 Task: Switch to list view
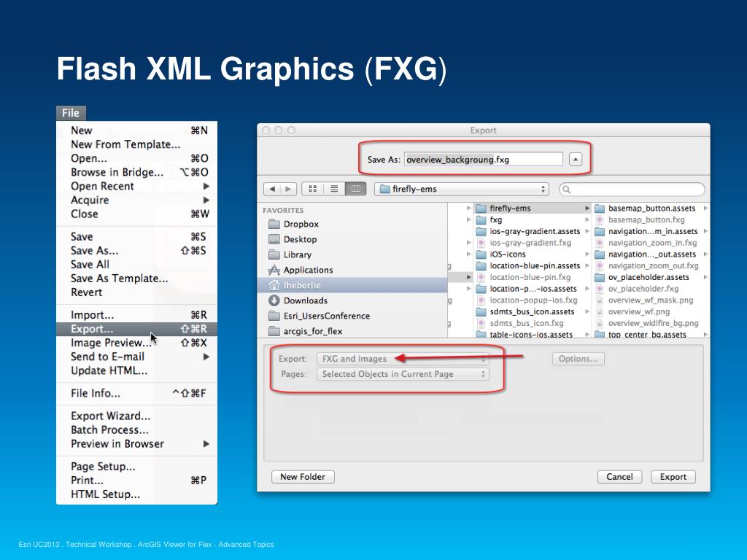(x=334, y=189)
